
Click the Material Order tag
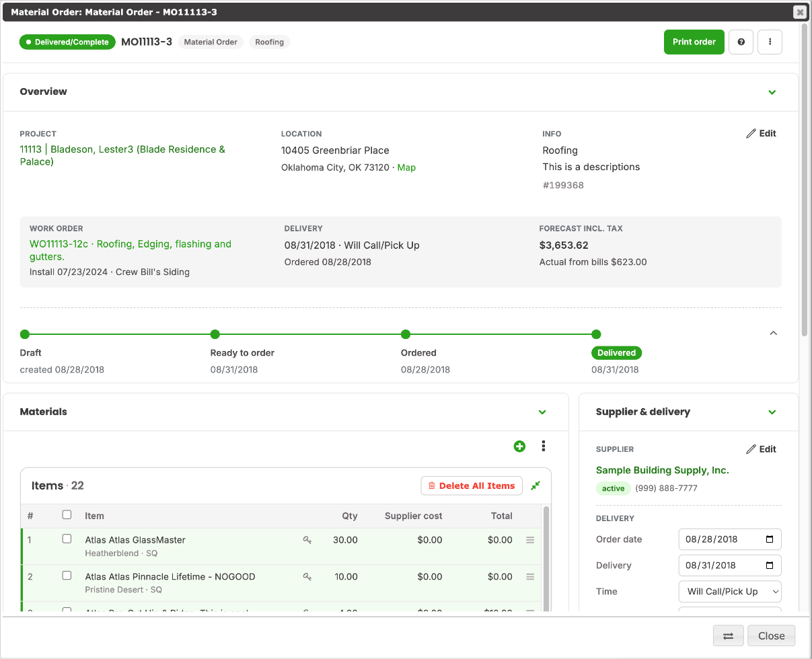coord(211,42)
